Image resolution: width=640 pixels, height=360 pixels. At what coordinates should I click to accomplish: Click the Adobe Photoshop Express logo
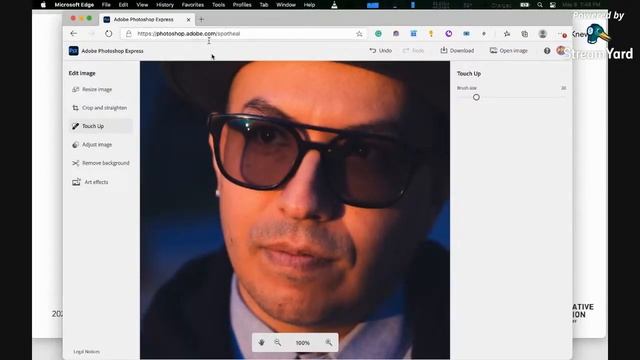pos(73,51)
